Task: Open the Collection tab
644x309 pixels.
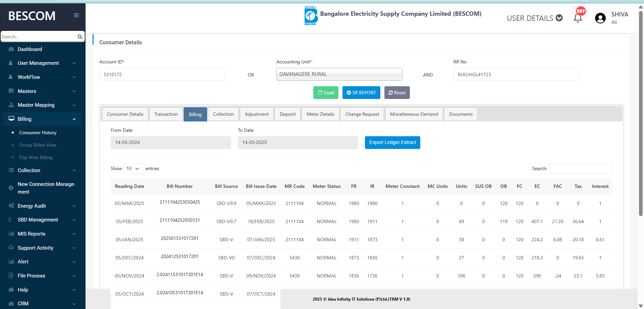Action: (223, 114)
